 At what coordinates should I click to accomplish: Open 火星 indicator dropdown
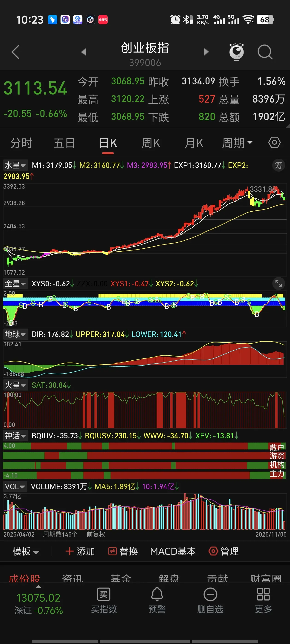click(x=15, y=385)
